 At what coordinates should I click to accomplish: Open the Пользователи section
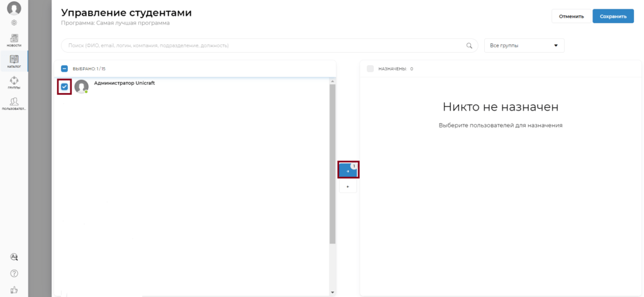tap(14, 104)
